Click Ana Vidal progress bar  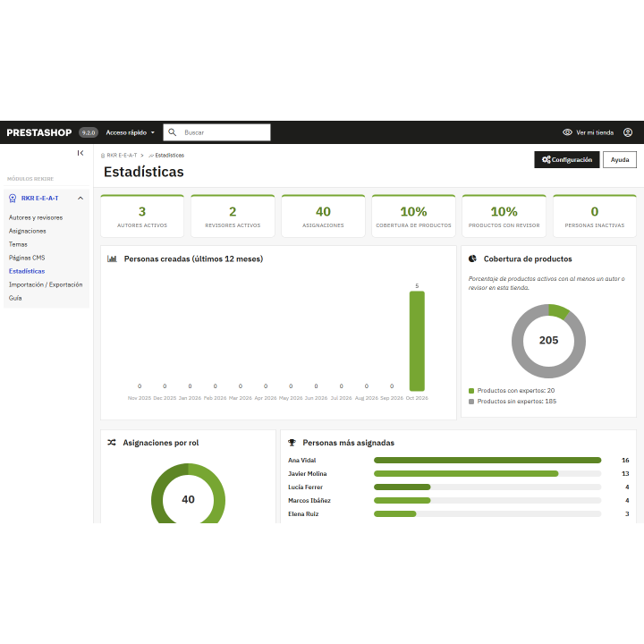click(x=487, y=460)
